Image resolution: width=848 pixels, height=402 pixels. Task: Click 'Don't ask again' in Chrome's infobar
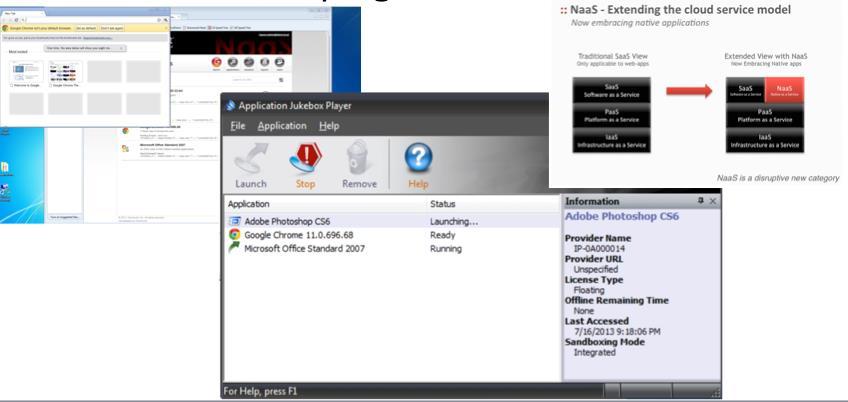pyautogui.click(x=112, y=28)
